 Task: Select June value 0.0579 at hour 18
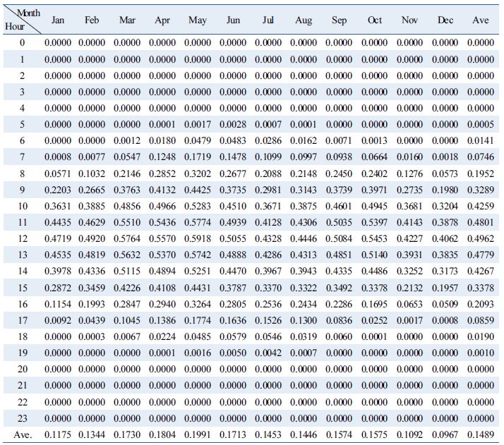pyautogui.click(x=233, y=336)
